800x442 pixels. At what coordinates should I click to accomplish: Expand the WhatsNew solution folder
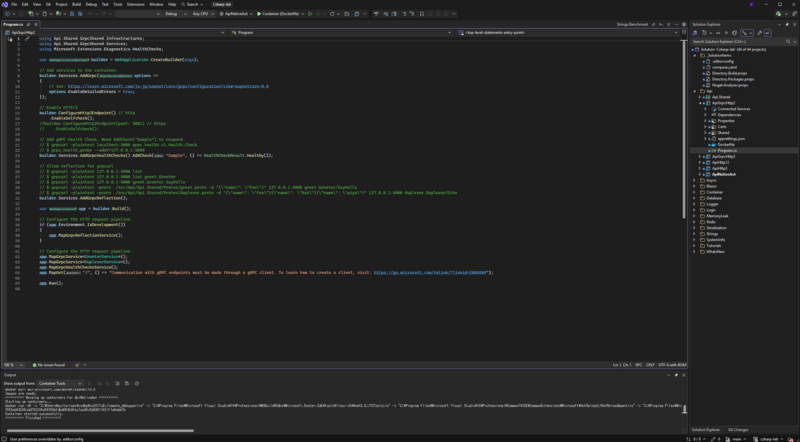[x=694, y=252]
